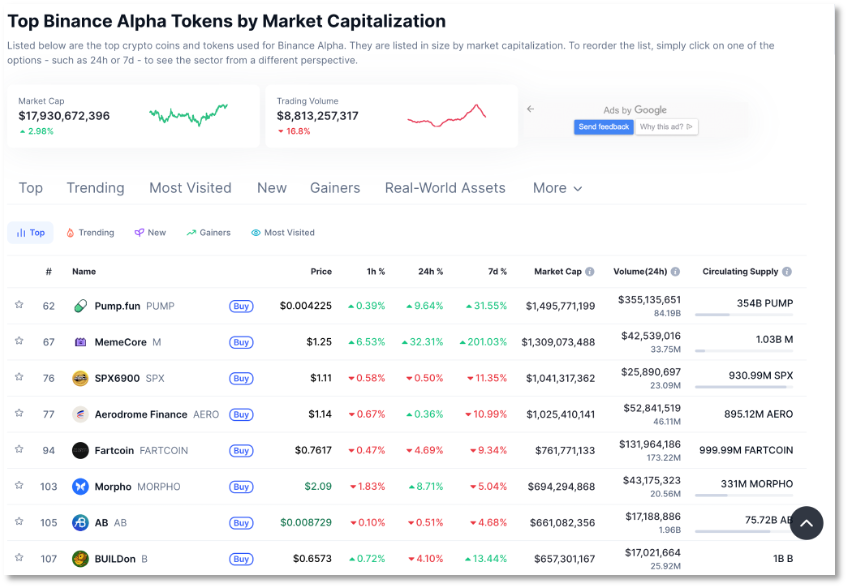Open the More dropdown in the navigation
Image resolution: width=848 pixels, height=588 pixels.
click(556, 188)
